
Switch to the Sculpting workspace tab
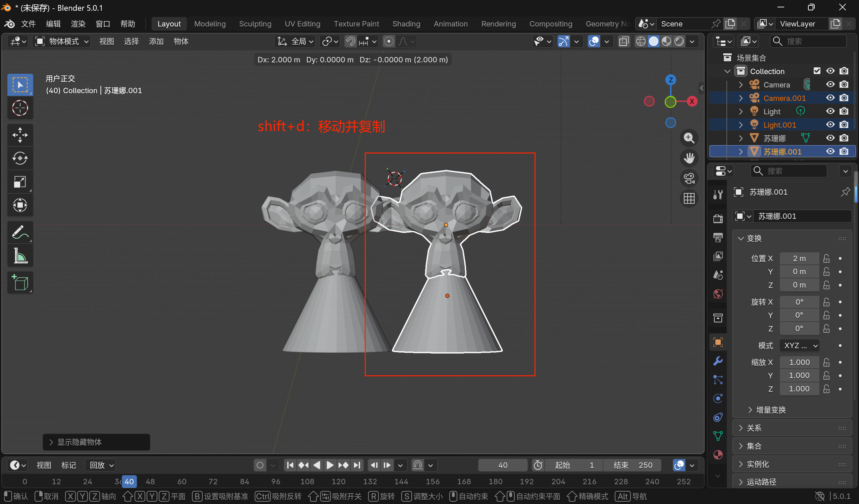pos(255,24)
